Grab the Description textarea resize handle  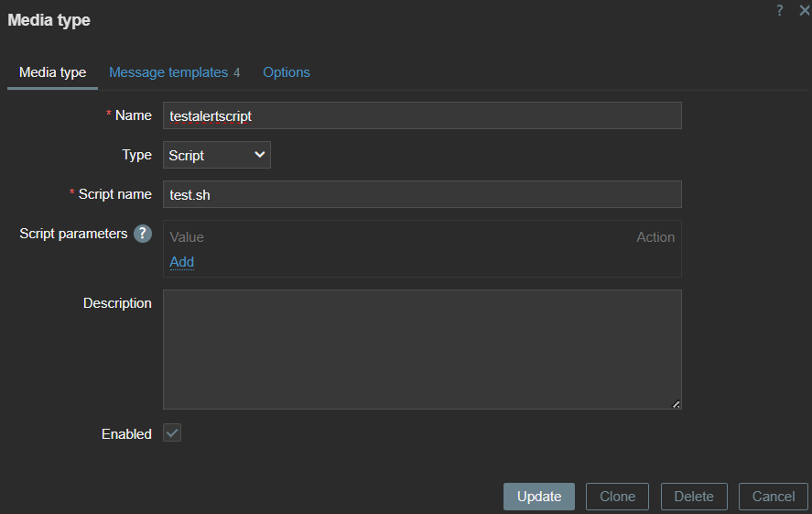pos(676,403)
